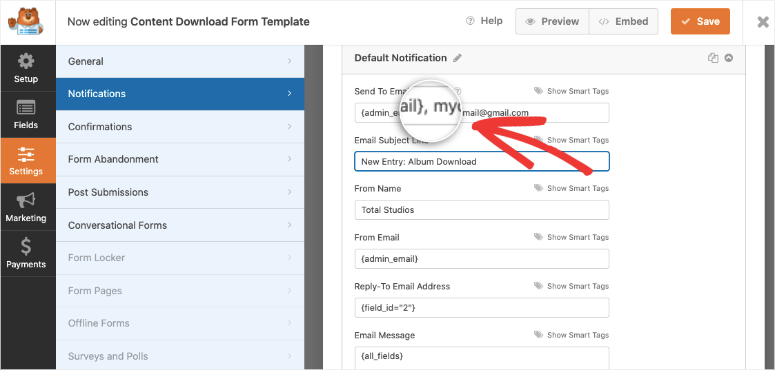Viewport: 775px width, 370px height.
Task: Click the chevron on Form Locker row
Action: pos(290,258)
